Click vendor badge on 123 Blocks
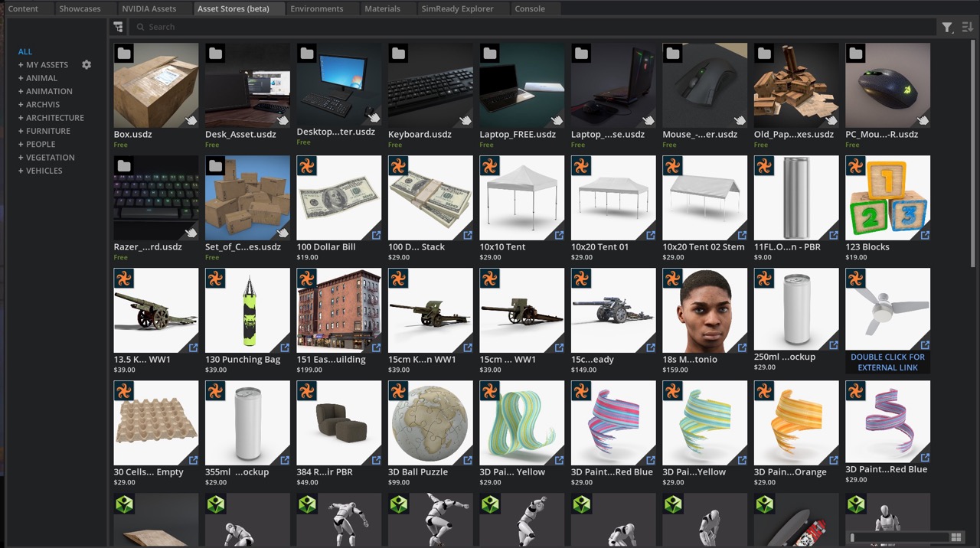This screenshot has width=980, height=548. [856, 166]
